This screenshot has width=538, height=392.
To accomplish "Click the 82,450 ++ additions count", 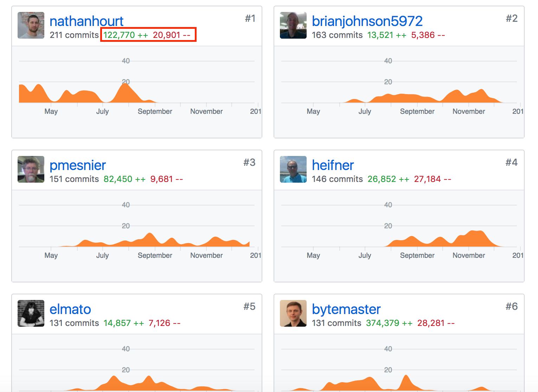I will coord(124,179).
